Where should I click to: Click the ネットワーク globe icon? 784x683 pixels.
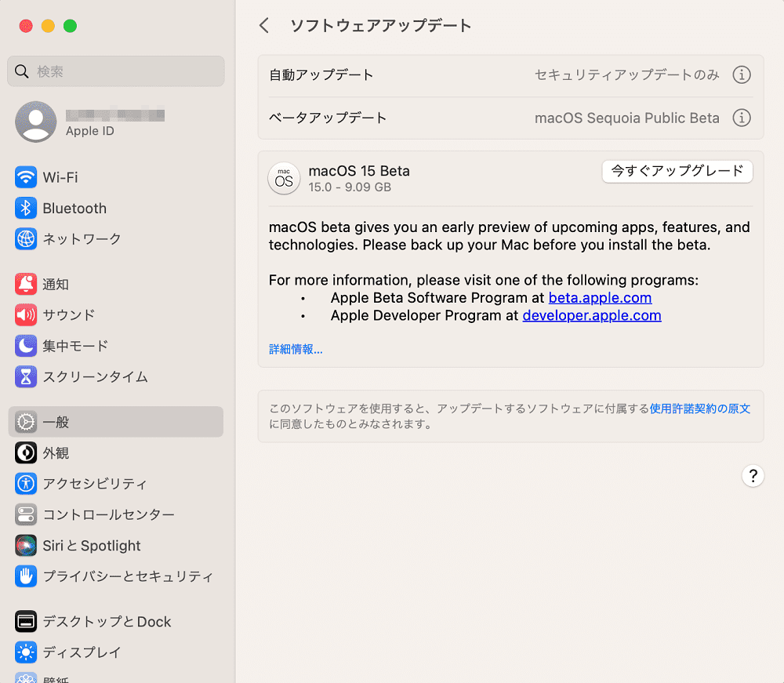pos(26,238)
